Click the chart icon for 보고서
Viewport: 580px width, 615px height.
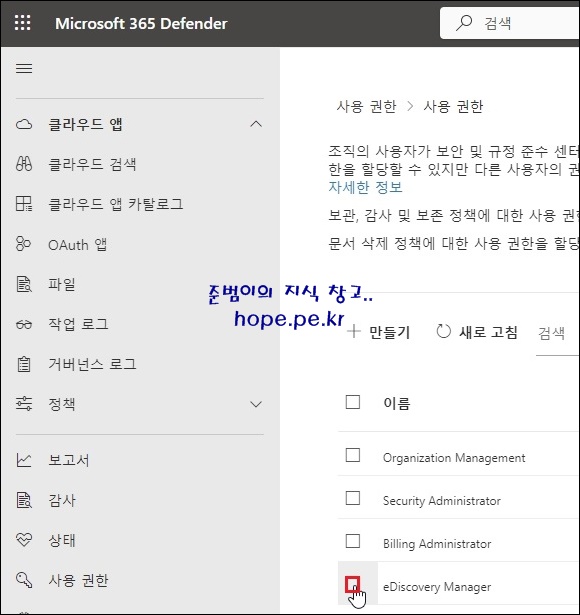pyautogui.click(x=24, y=460)
